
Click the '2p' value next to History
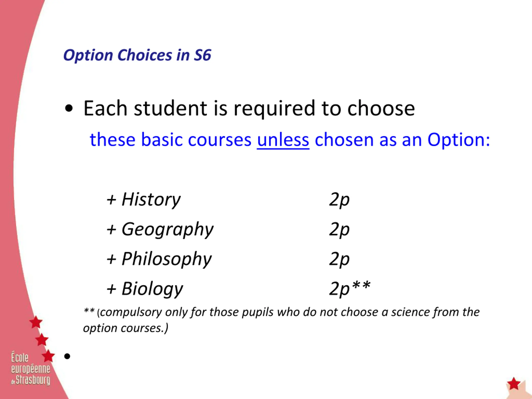click(339, 200)
